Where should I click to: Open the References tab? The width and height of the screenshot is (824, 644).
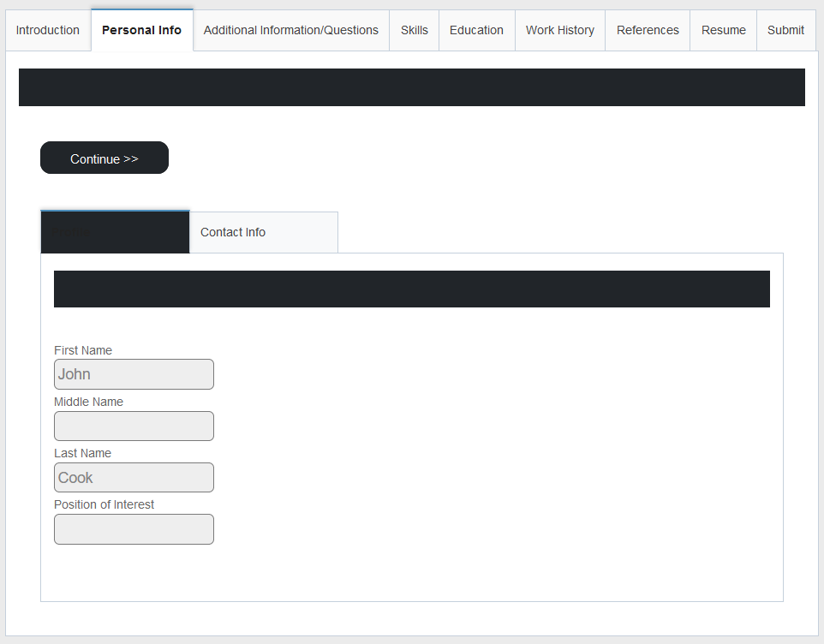648,31
